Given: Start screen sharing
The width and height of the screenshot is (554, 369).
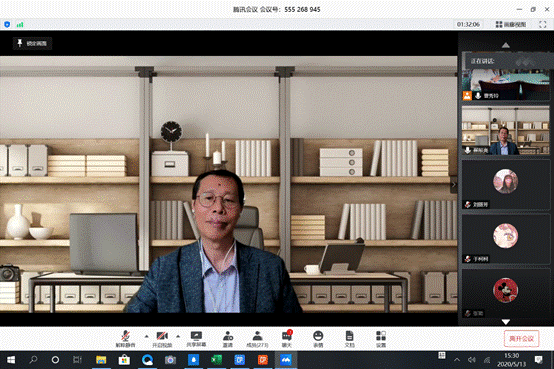Looking at the screenshot, I should [196, 339].
